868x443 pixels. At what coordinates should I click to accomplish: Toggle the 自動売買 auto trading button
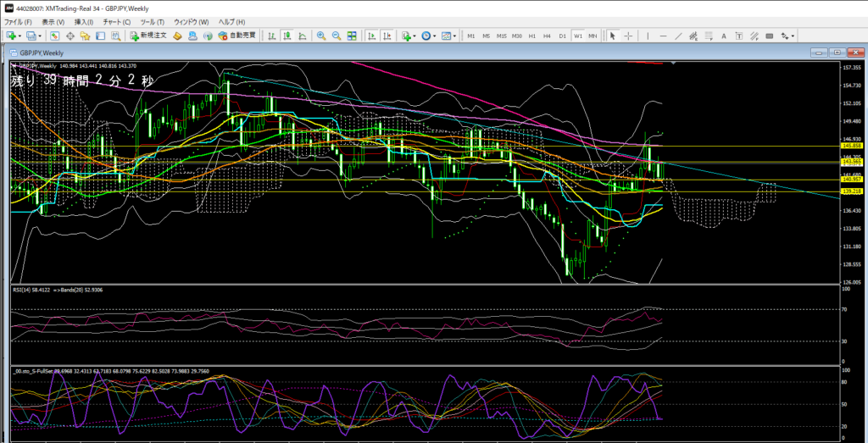236,36
